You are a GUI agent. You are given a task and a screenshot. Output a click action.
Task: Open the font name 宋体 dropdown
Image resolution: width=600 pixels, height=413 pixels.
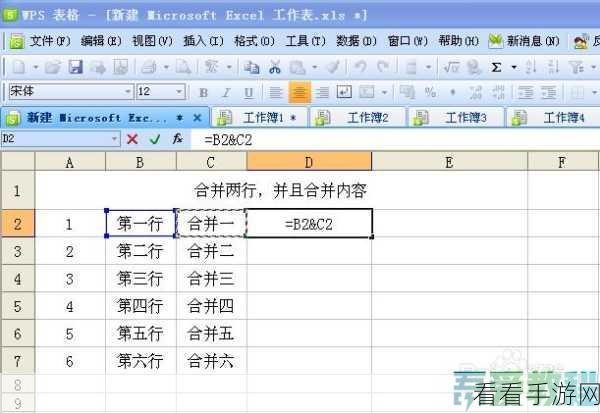[x=127, y=92]
